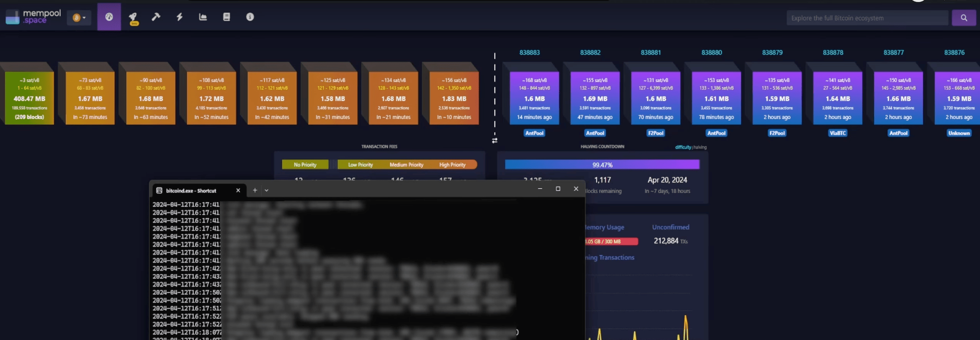
Task: Open mined block showing 70 minutes ago
Action: 656,98
